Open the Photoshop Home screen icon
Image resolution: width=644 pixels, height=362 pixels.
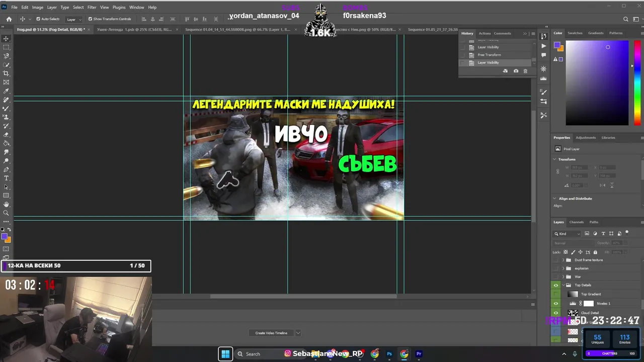(9, 19)
